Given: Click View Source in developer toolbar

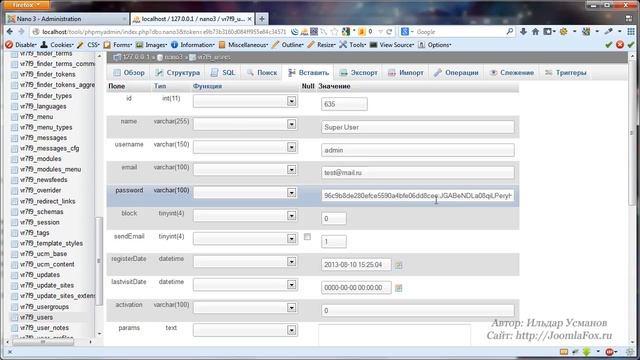Looking at the screenshot, I should pos(392,45).
